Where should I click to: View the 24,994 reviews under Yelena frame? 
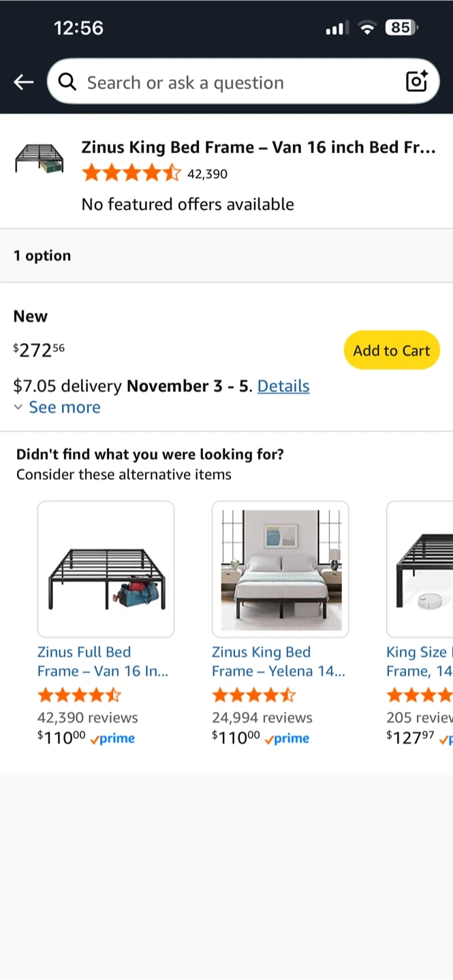click(262, 717)
